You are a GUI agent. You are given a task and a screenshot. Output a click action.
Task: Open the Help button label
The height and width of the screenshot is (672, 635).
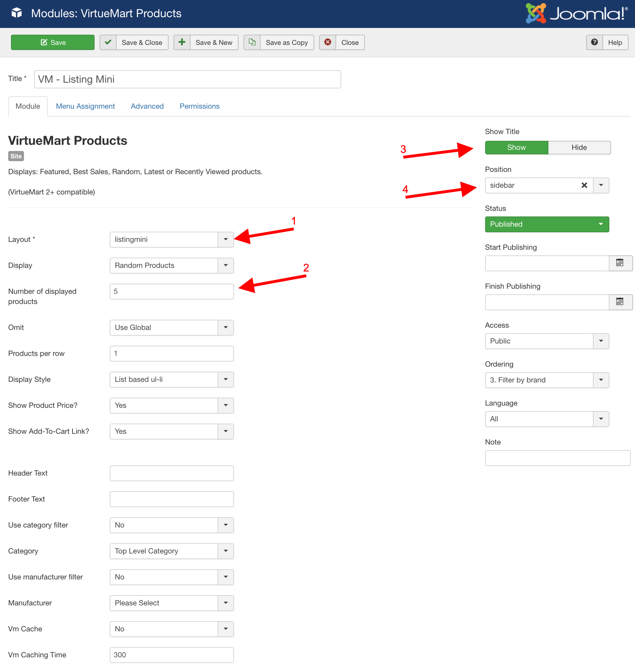tap(615, 42)
